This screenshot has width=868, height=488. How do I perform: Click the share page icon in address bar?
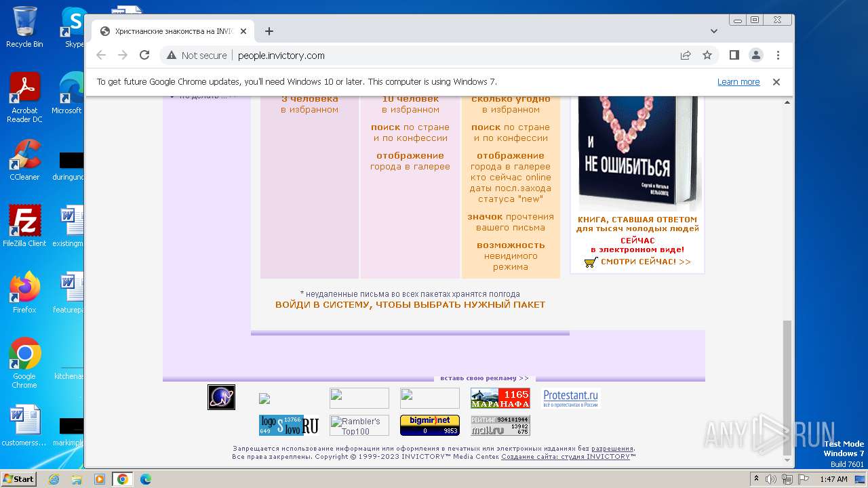(686, 56)
